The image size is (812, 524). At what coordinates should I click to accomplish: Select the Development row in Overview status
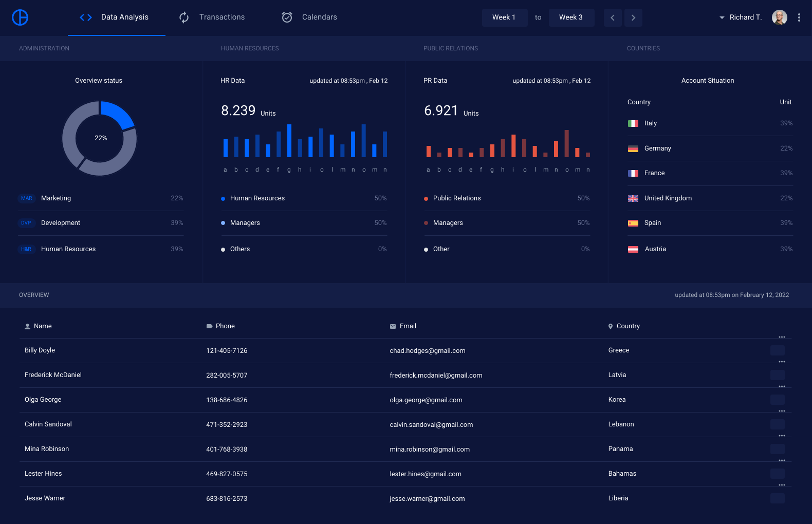point(101,223)
